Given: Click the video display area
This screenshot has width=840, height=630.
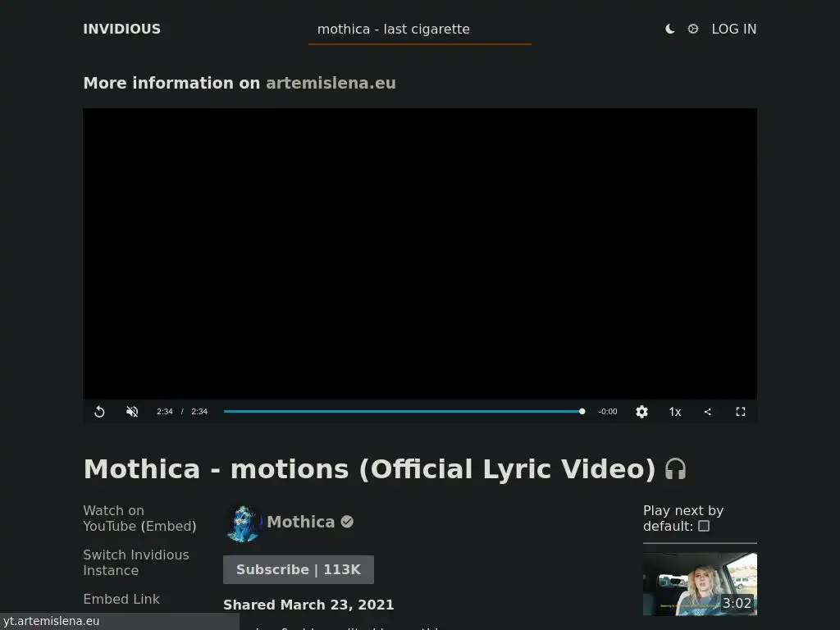Looking at the screenshot, I should click(420, 253).
